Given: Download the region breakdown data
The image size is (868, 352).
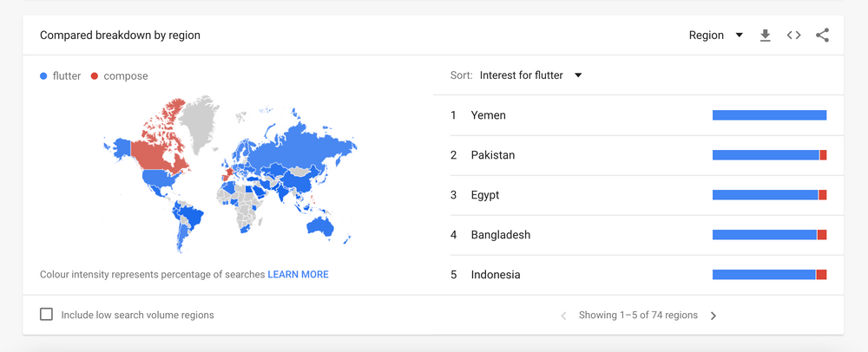Looking at the screenshot, I should click(765, 36).
